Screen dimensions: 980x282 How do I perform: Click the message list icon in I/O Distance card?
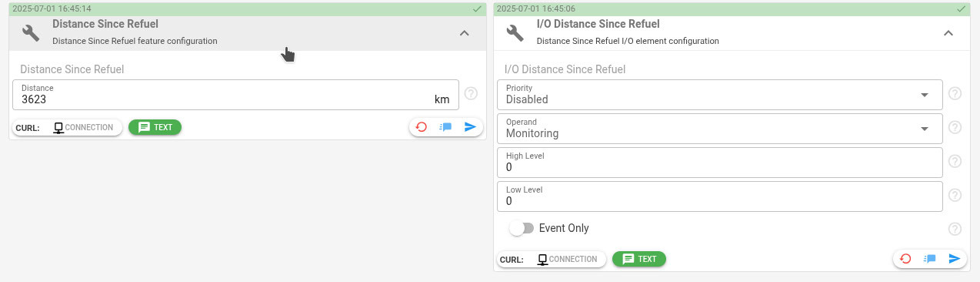click(929, 259)
